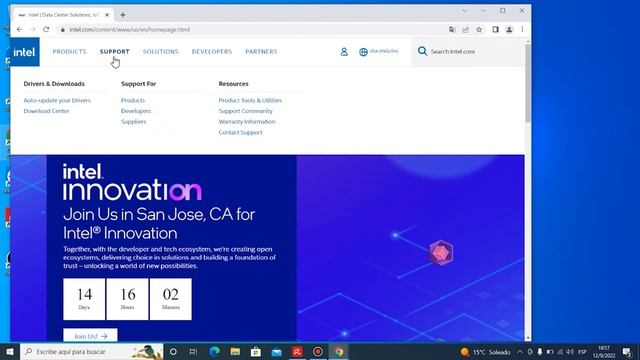The image size is (640, 360).
Task: Click the Windows taskbar search box
Action: pos(92,351)
